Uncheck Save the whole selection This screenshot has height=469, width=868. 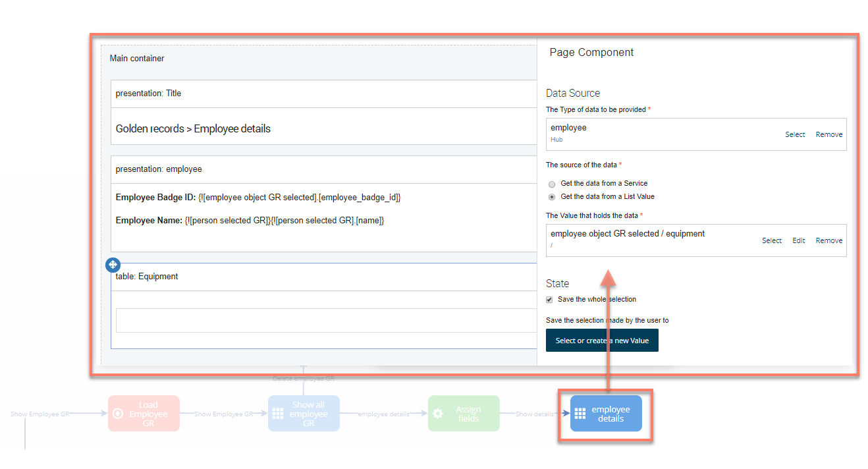549,299
